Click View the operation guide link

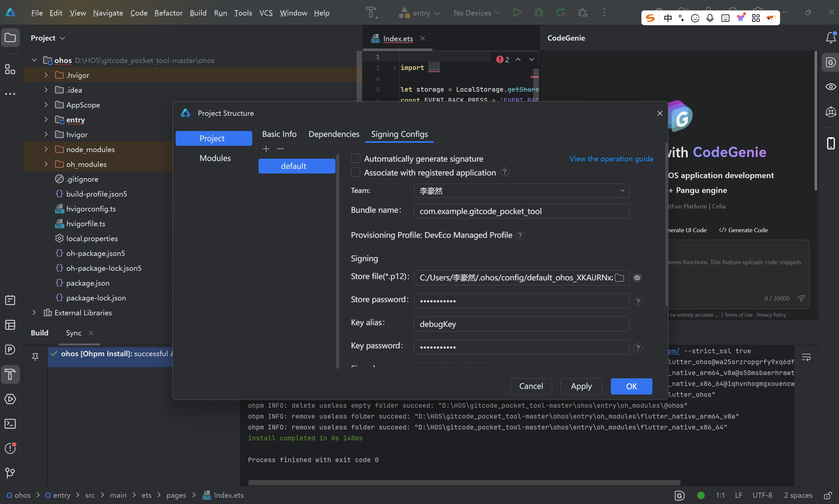coord(611,159)
